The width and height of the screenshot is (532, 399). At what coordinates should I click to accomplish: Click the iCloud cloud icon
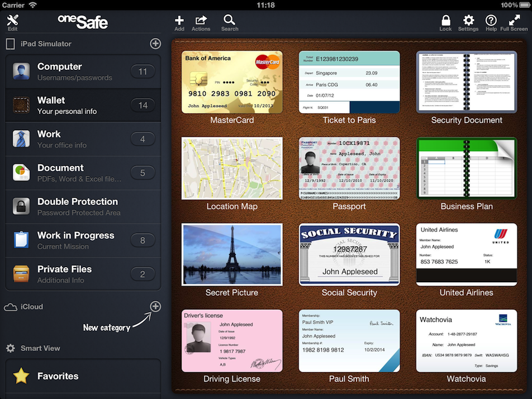point(11,307)
